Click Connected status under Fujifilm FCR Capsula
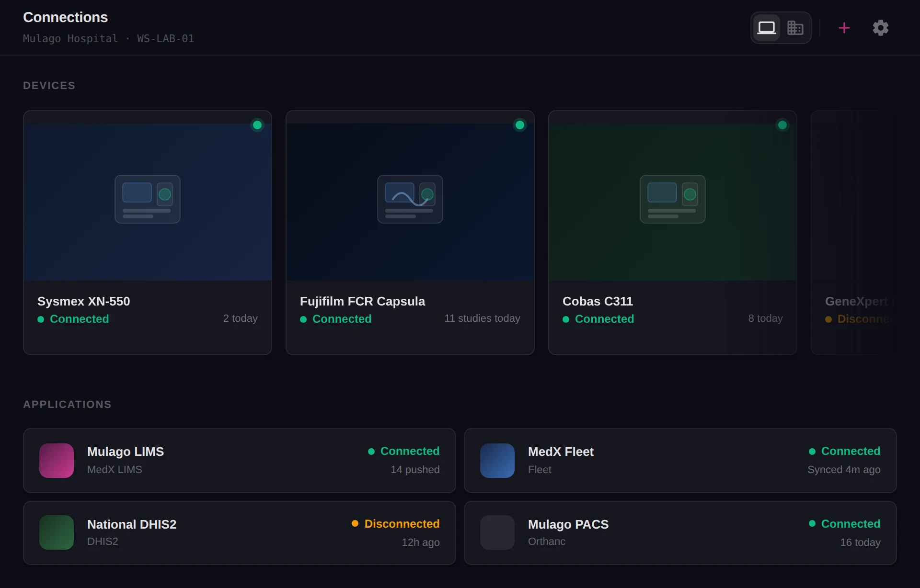The height and width of the screenshot is (588, 920). coord(336,319)
